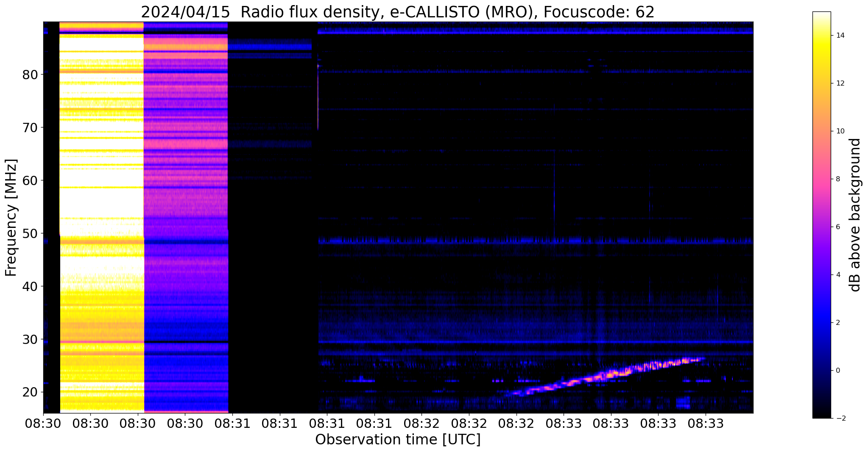
Task: Click the colorbar tick label 4
Action: tap(837, 275)
